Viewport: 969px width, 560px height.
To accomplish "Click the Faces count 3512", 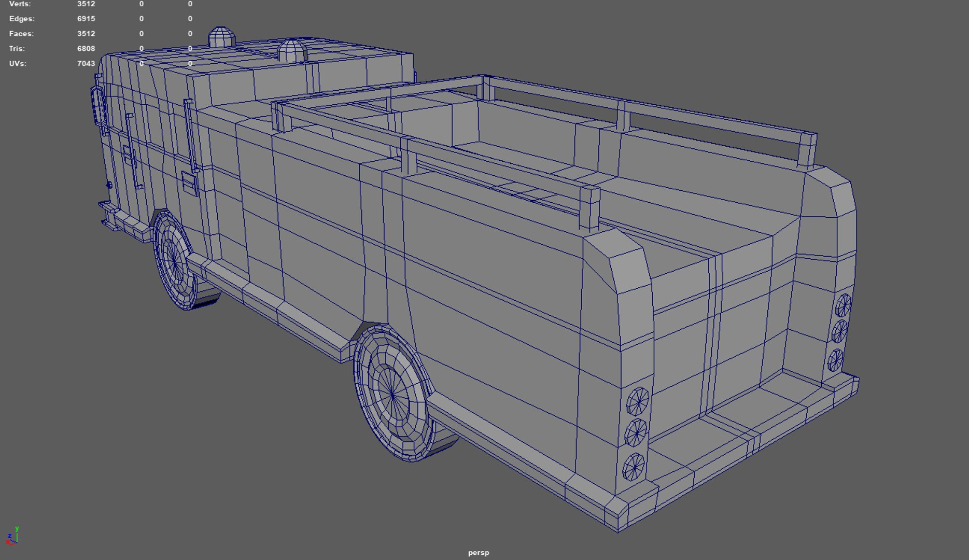I will click(86, 34).
